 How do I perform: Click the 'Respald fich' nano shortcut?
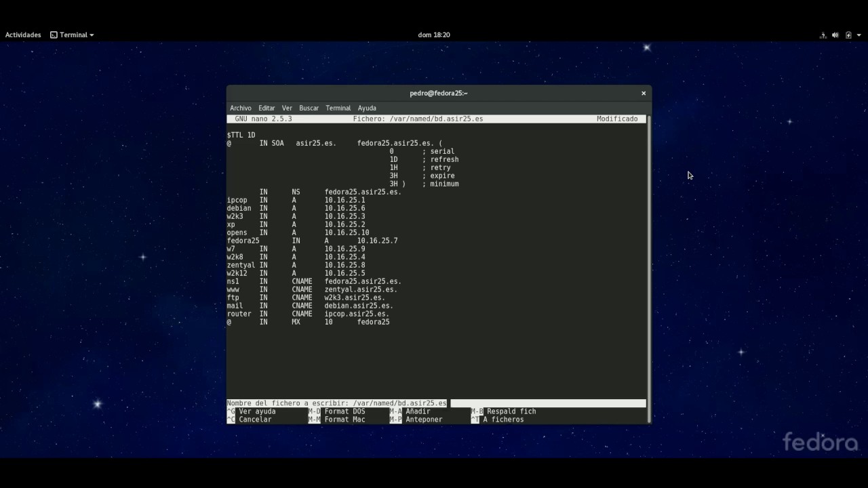coord(511,411)
